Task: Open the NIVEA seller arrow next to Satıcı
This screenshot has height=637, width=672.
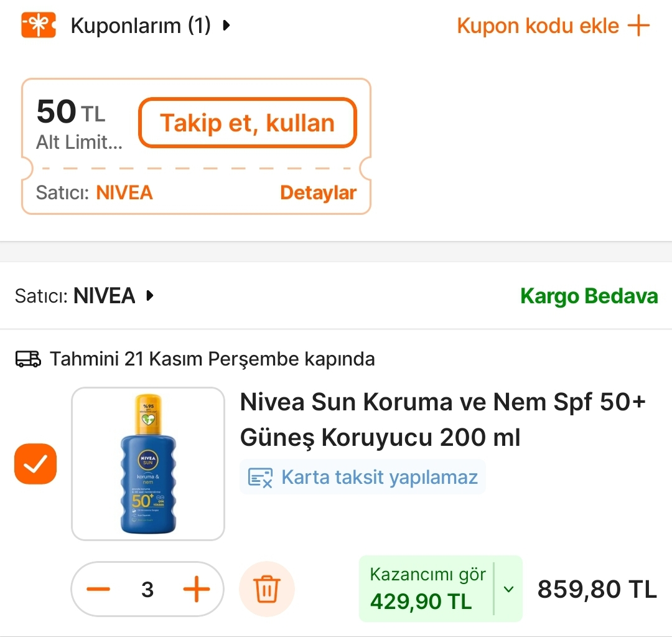Action: [x=149, y=296]
